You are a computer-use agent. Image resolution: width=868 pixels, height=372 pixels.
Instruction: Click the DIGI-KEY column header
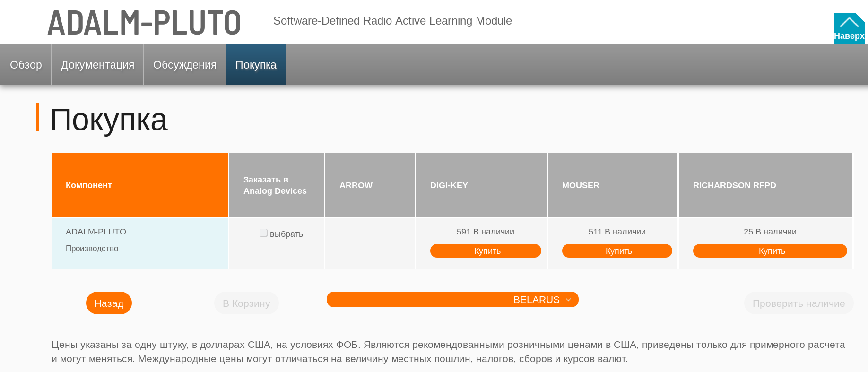click(449, 185)
